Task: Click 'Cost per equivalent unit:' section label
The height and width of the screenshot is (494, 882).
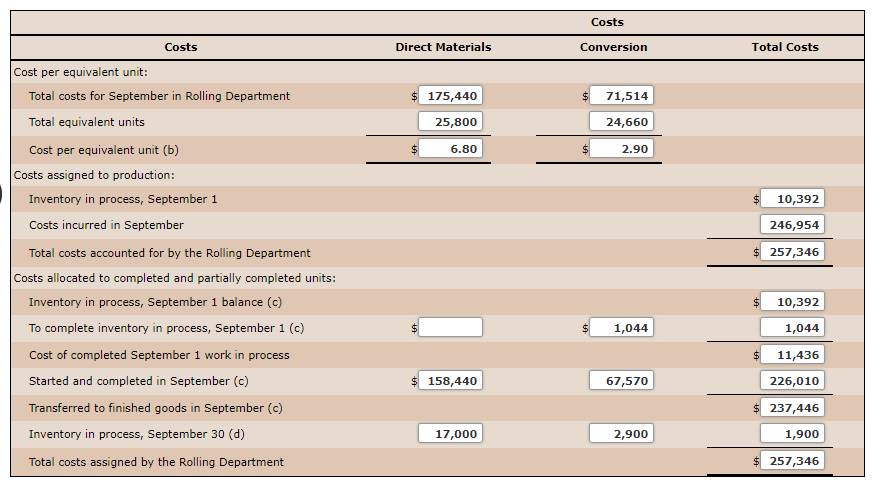Action: [x=80, y=72]
